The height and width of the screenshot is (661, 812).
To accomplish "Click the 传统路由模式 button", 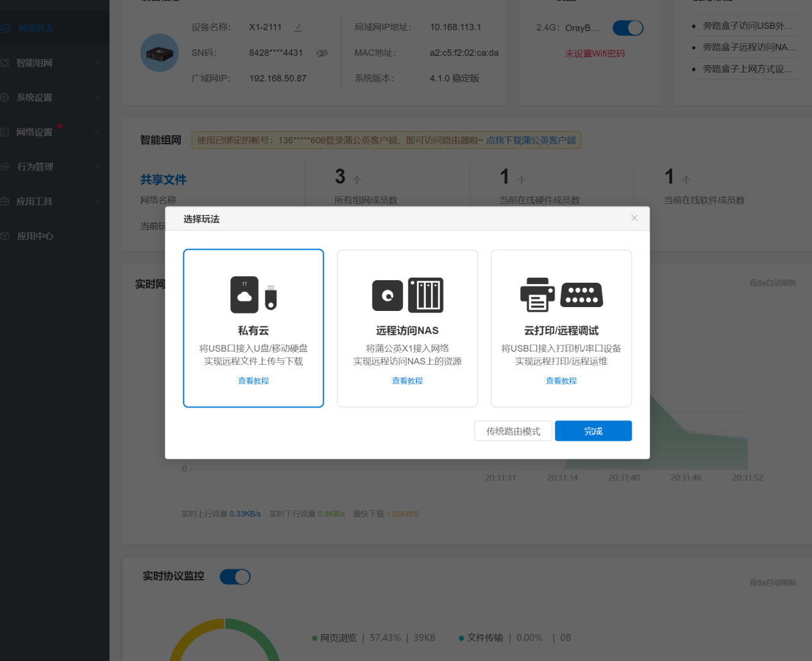I will pyautogui.click(x=513, y=431).
